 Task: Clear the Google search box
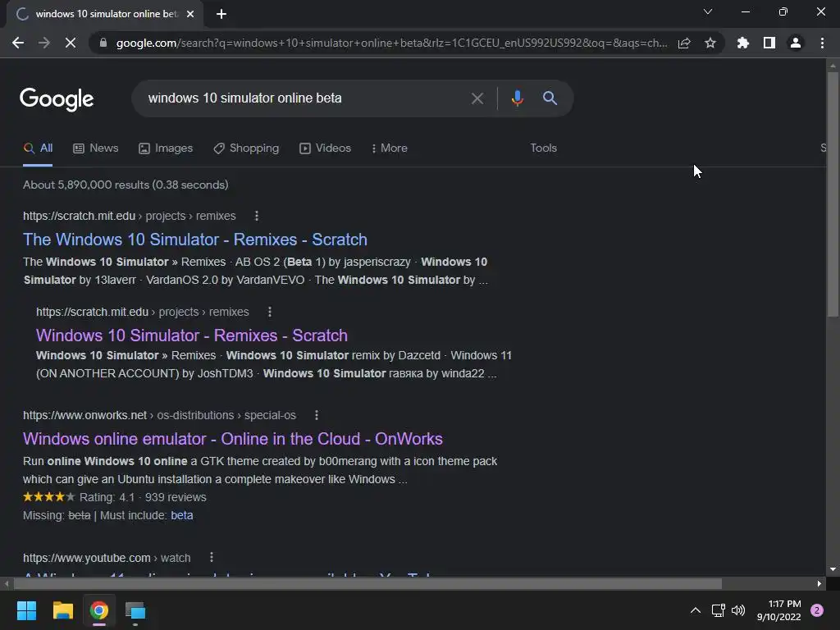477,98
